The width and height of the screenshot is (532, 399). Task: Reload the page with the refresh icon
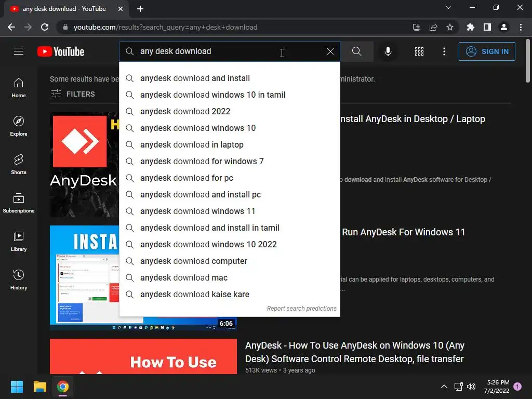pyautogui.click(x=45, y=27)
